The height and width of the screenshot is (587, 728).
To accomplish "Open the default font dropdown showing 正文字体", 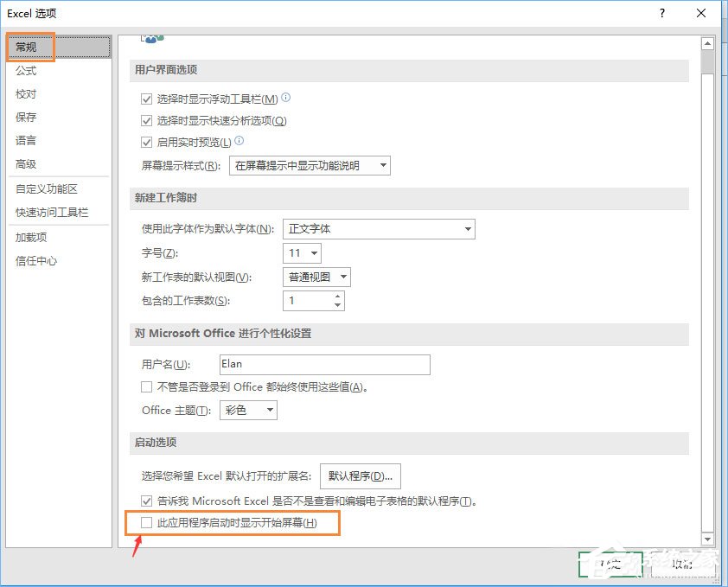I will point(471,229).
